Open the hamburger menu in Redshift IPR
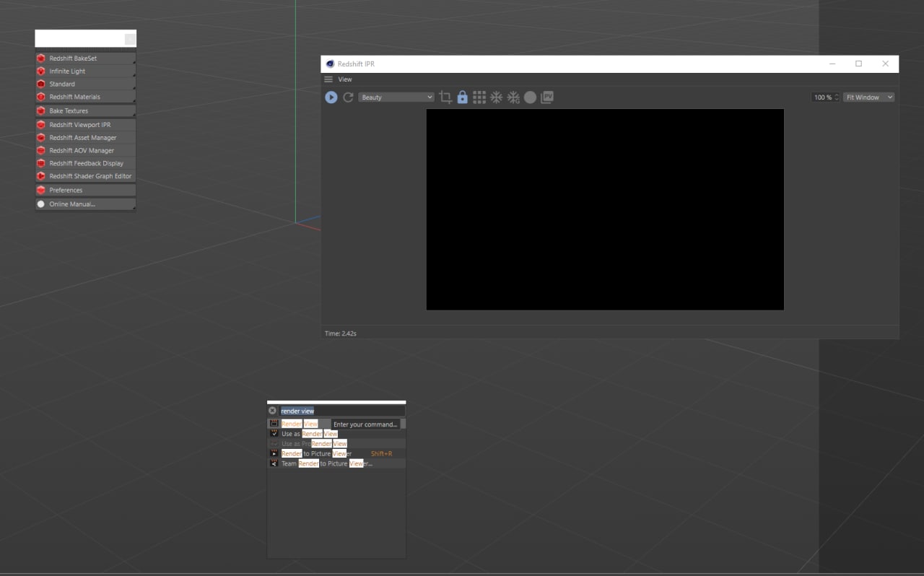924x576 pixels. coord(328,79)
